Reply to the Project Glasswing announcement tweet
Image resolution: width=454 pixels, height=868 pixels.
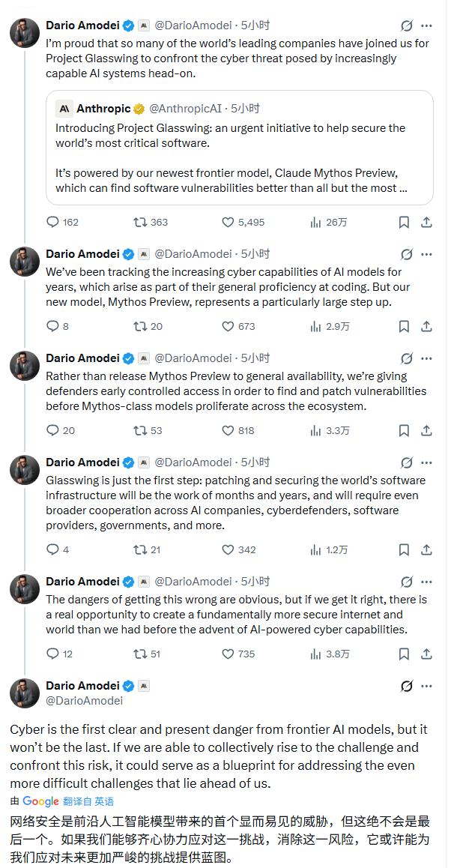[x=53, y=222]
